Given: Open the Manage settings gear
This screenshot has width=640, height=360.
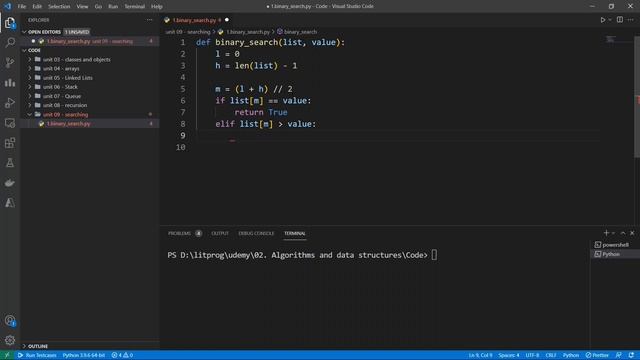Looking at the screenshot, I should 10,340.
